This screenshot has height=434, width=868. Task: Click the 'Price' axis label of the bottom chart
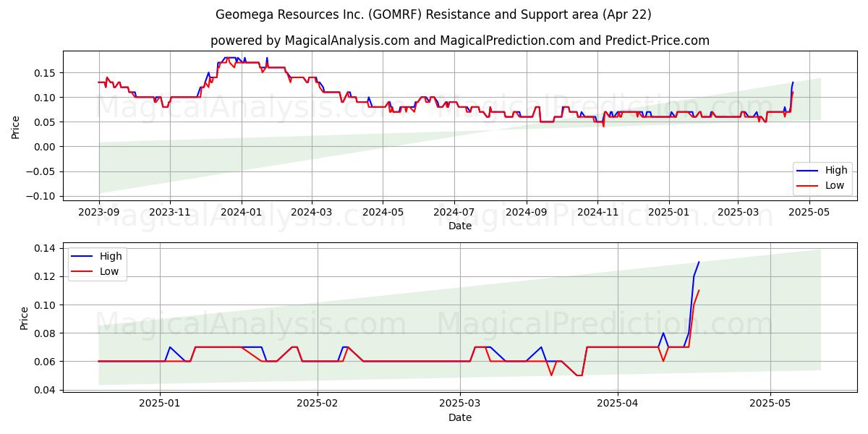click(x=25, y=318)
